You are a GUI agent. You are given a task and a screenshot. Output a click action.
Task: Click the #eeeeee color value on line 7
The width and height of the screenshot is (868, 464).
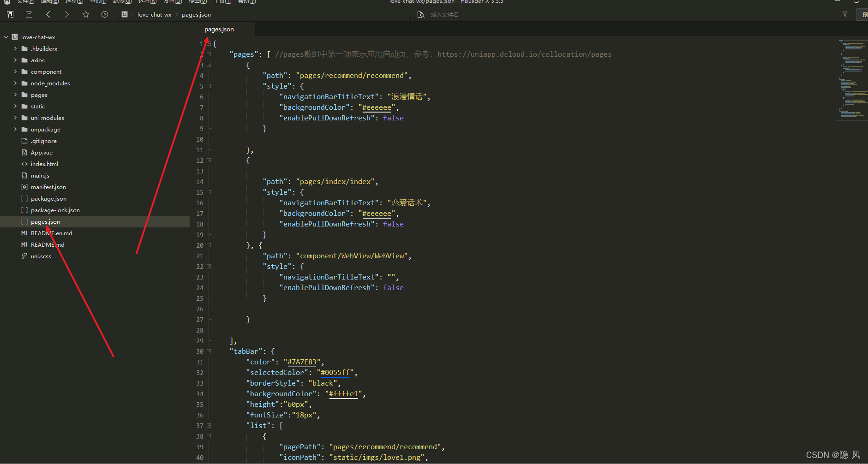377,107
